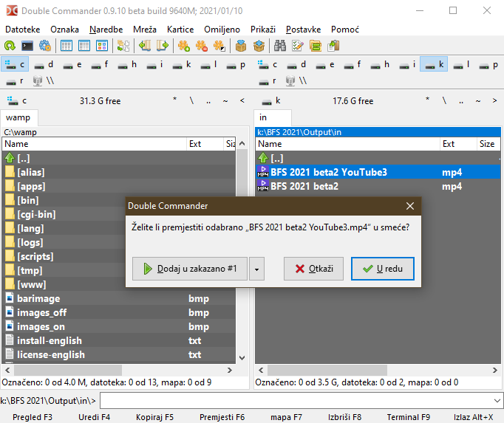
Task: Open the Oznaka menu
Action: tap(64, 30)
